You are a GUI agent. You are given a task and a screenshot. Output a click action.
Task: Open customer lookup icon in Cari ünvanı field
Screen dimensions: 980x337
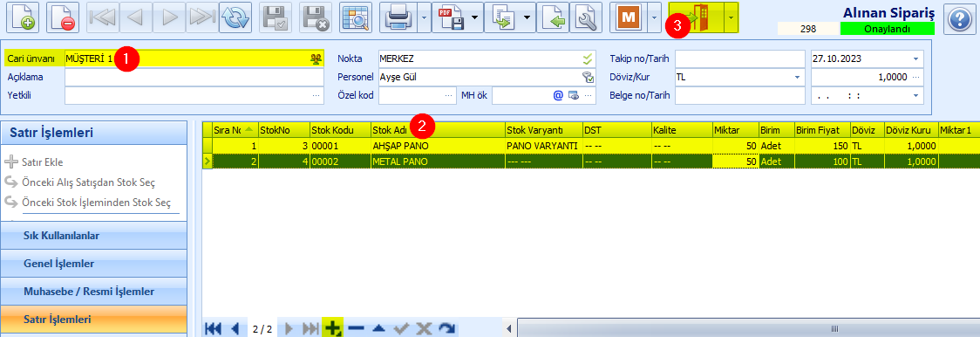pos(316,58)
